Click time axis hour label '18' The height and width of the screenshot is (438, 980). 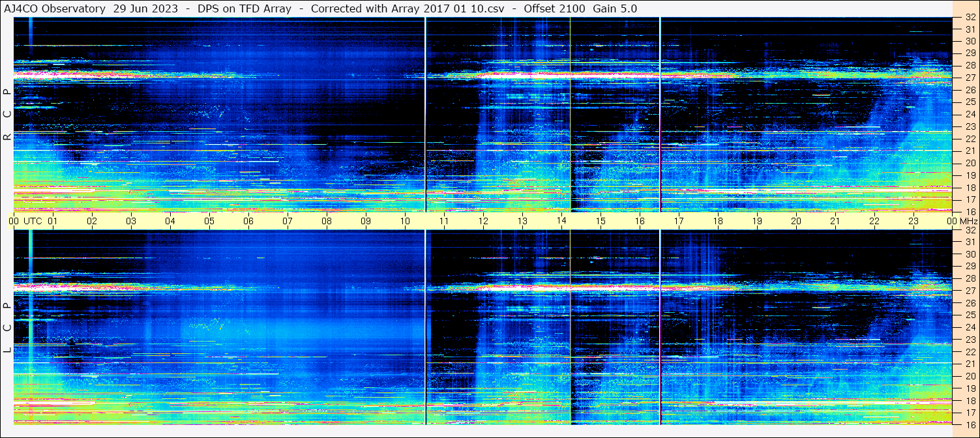(718, 221)
